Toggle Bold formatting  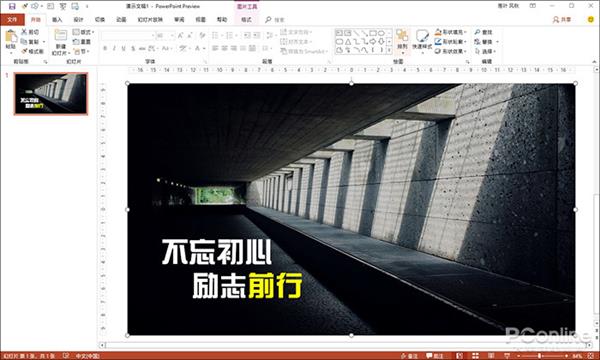point(105,49)
